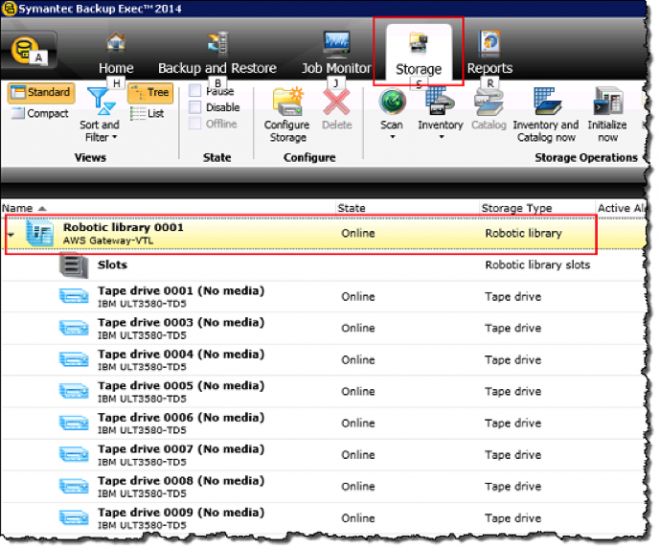Collapse the Robotic library 0001 node
The width and height of the screenshot is (660, 550).
(x=11, y=234)
